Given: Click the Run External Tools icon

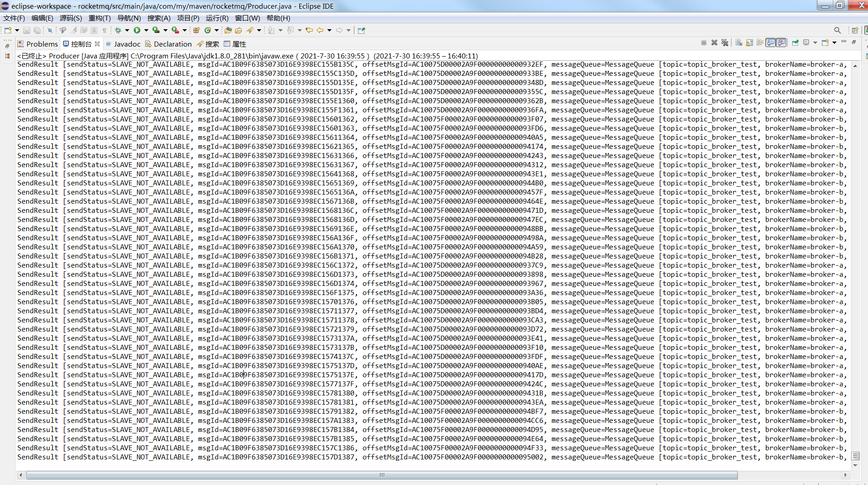Looking at the screenshot, I should [x=175, y=30].
